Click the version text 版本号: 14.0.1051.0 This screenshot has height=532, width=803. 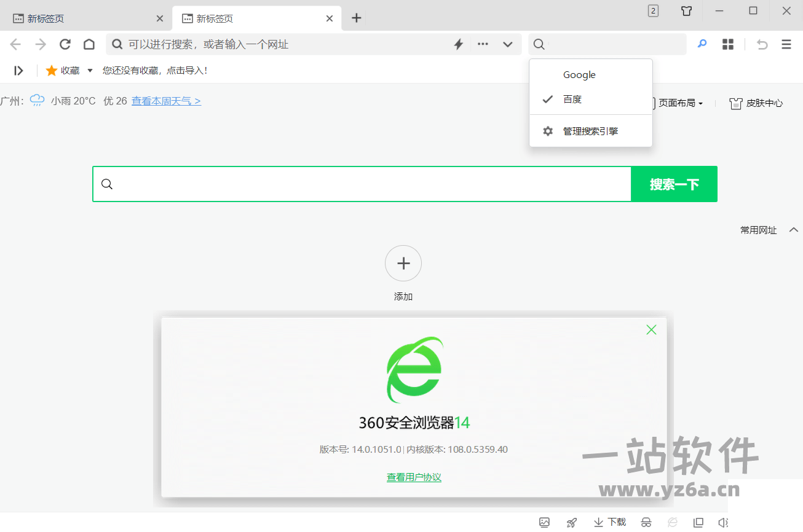360,450
